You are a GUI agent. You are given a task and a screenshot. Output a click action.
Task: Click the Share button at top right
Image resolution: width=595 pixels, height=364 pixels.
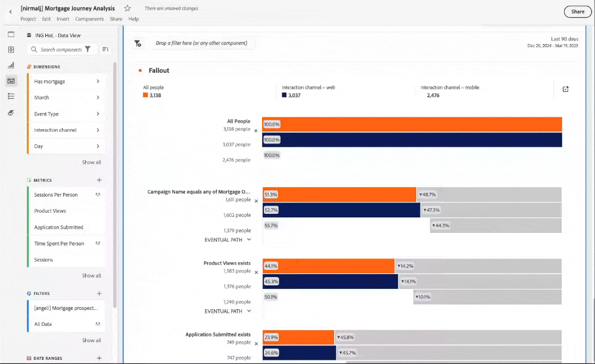pos(578,12)
